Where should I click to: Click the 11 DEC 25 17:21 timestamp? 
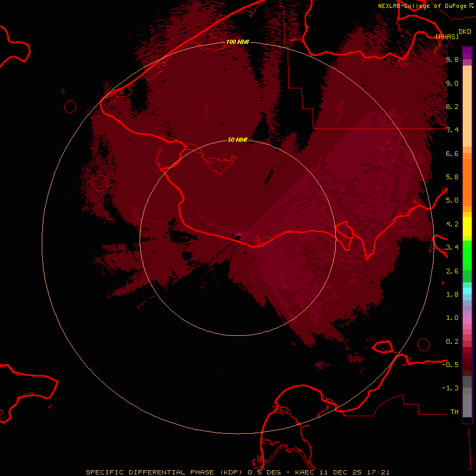point(354,472)
